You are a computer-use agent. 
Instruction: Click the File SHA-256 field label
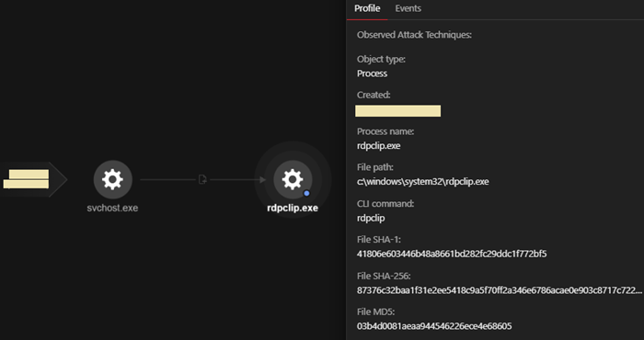click(384, 276)
